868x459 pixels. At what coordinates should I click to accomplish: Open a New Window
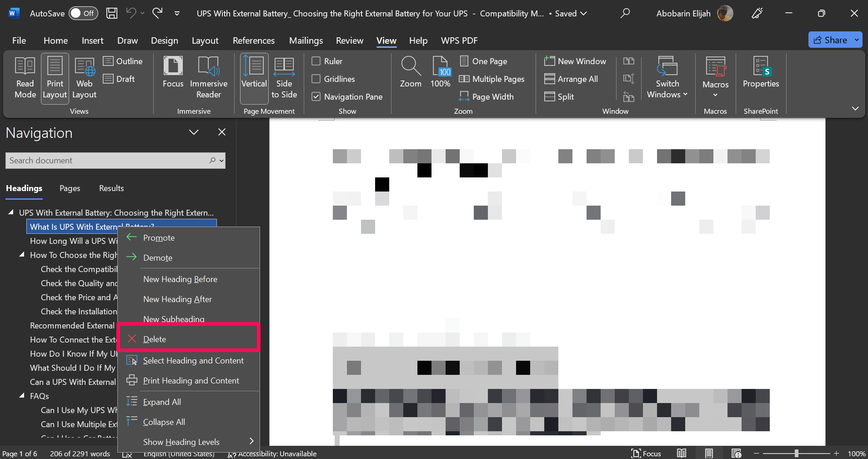(575, 61)
